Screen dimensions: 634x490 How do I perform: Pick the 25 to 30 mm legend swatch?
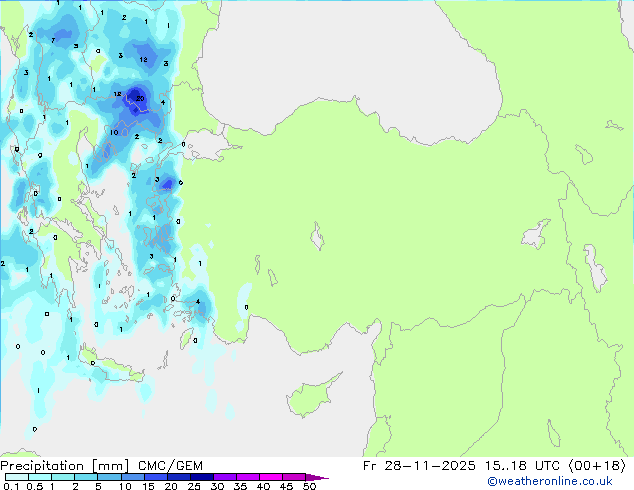202,477
